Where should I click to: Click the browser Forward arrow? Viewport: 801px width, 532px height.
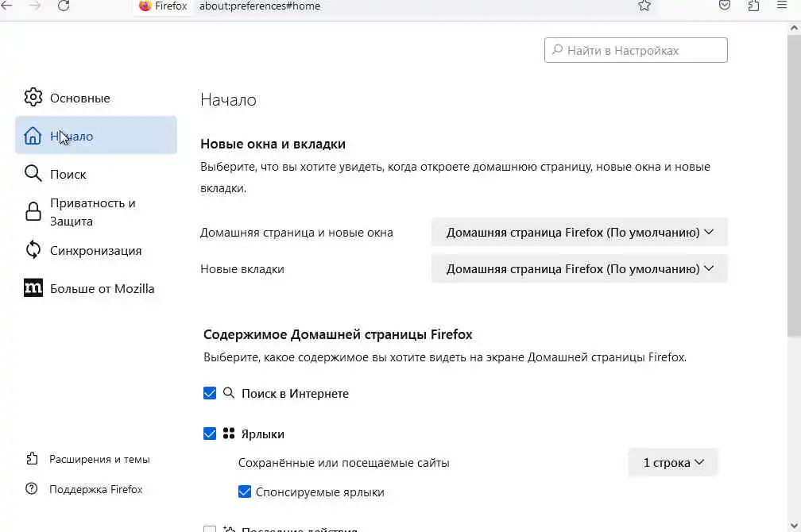35,6
